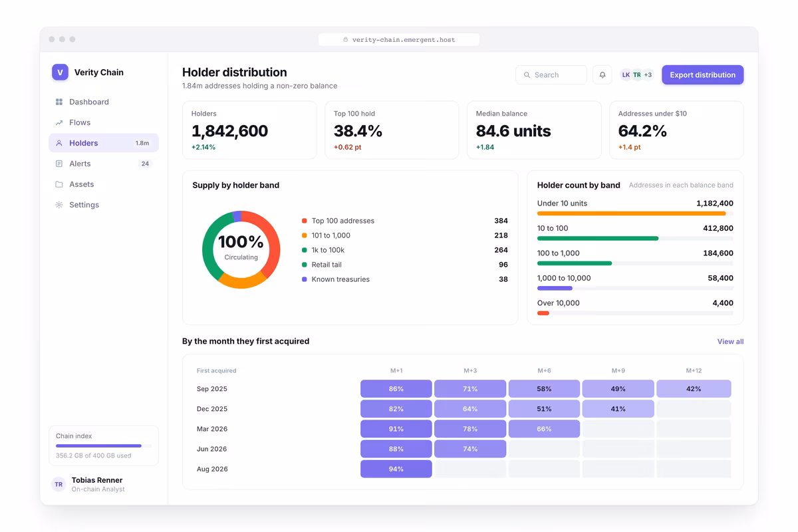Click the Sep 2025 row label
Screen dimensions: 798x532
click(212, 389)
